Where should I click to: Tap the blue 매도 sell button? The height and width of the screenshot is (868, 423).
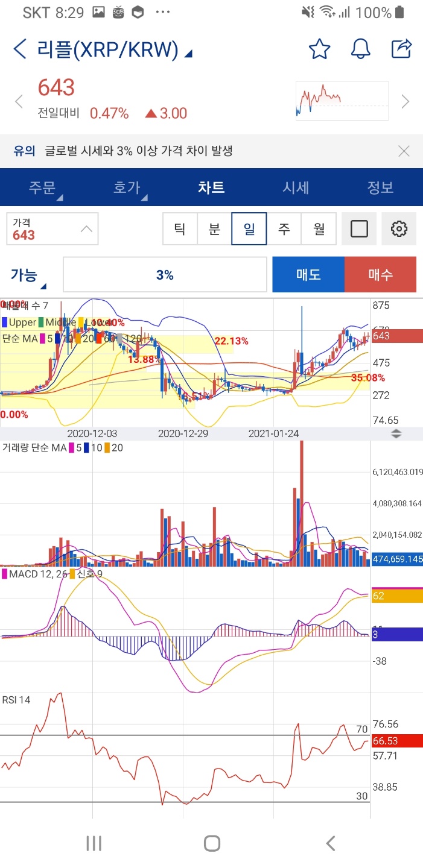point(308,275)
